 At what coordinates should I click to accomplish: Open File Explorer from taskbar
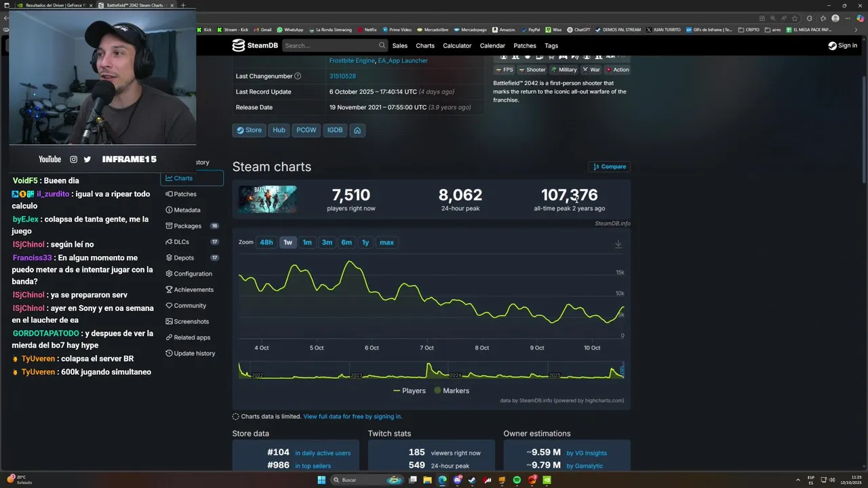[427, 480]
